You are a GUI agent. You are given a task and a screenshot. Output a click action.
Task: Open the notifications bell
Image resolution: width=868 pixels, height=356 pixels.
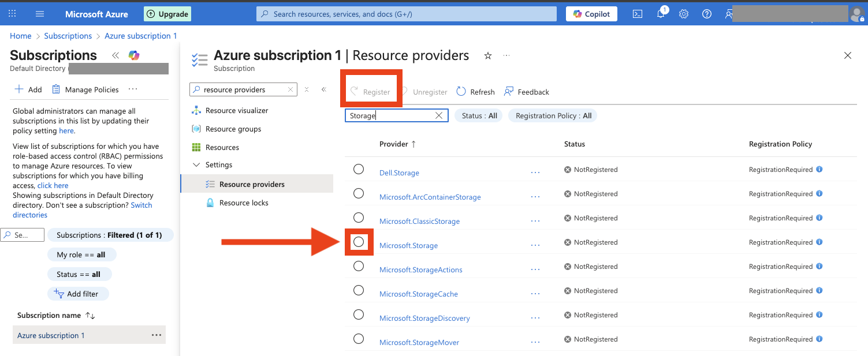click(661, 14)
